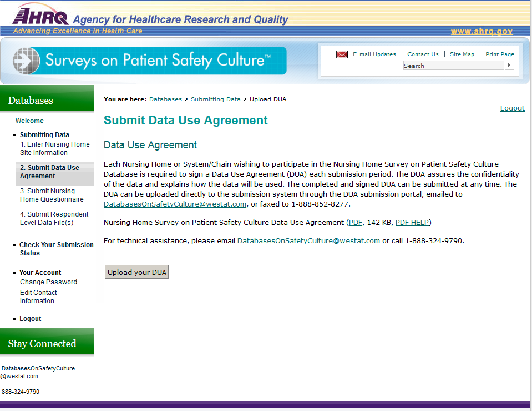Viewport: 532px width, 411px height.
Task: Open Change Password in sidebar
Action: (x=48, y=282)
